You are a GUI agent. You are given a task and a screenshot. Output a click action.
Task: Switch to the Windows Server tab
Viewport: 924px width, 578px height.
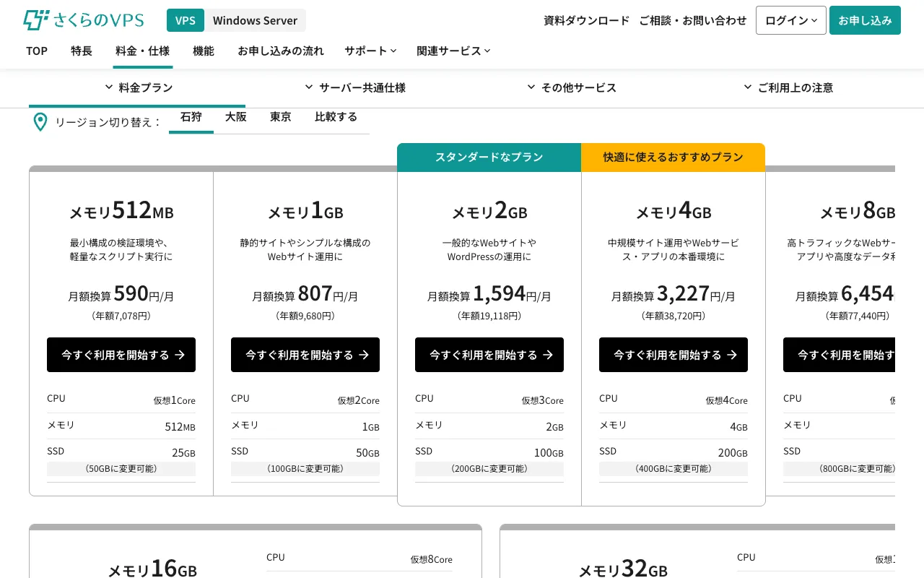255,20
